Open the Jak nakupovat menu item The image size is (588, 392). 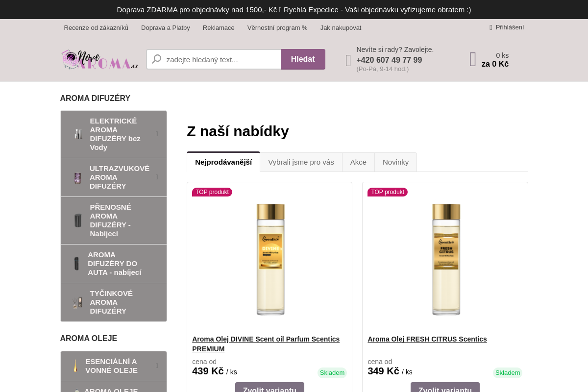341,28
